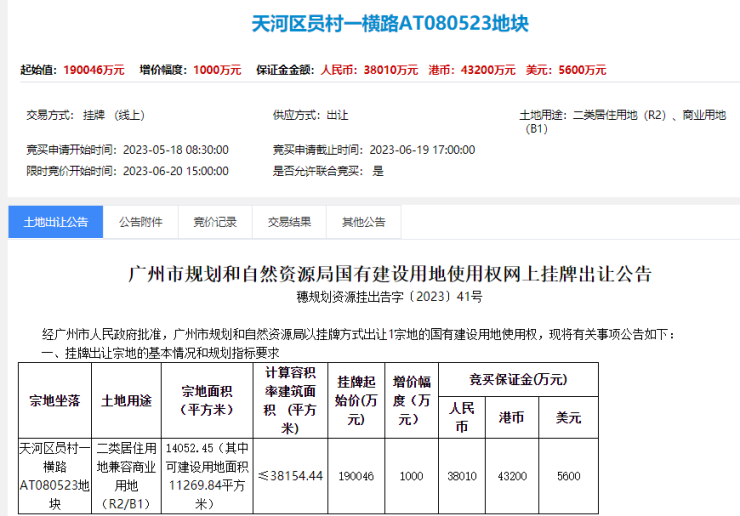Click the announcement heading 网上挂牌出让公告
Image resolution: width=740 pixels, height=516 pixels.
click(x=390, y=274)
